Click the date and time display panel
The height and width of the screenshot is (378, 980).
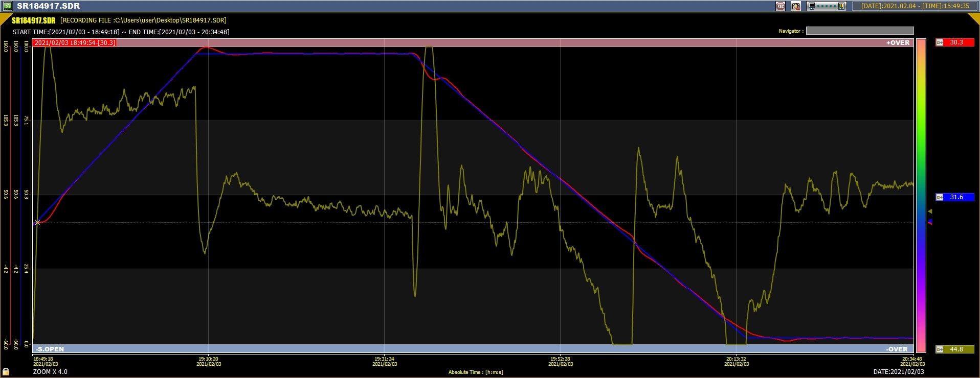[x=915, y=6]
